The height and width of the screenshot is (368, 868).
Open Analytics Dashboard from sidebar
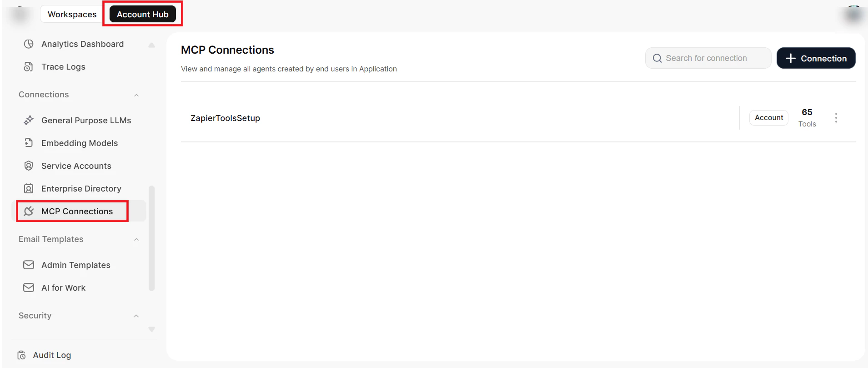tap(82, 44)
